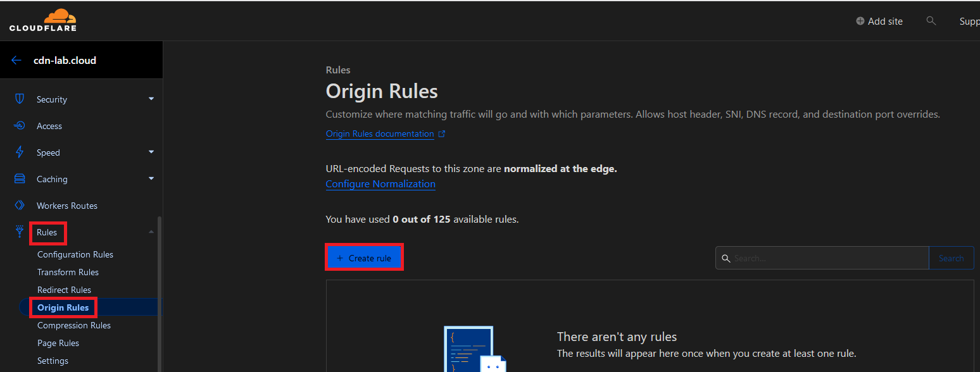Collapse the Rules menu arrow
Viewport: 980px width, 372px height.
point(151,232)
